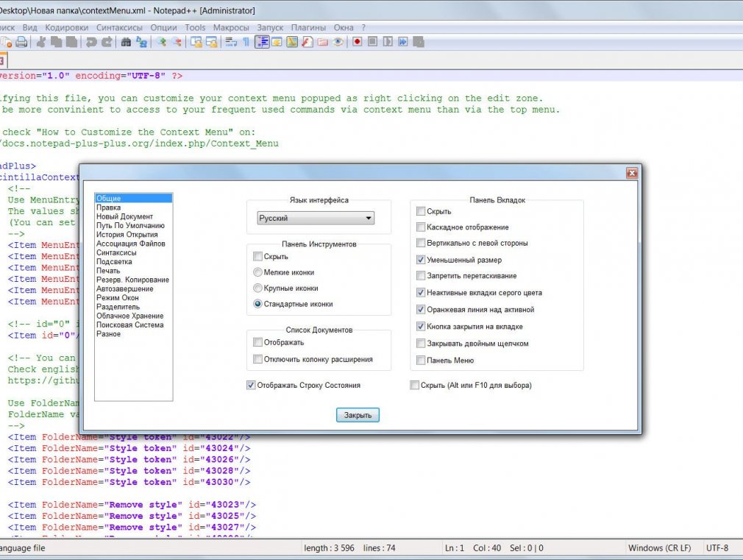The height and width of the screenshot is (560, 743).
Task: Toggle synchronized horizontal scrolling icon
Action: point(211,42)
